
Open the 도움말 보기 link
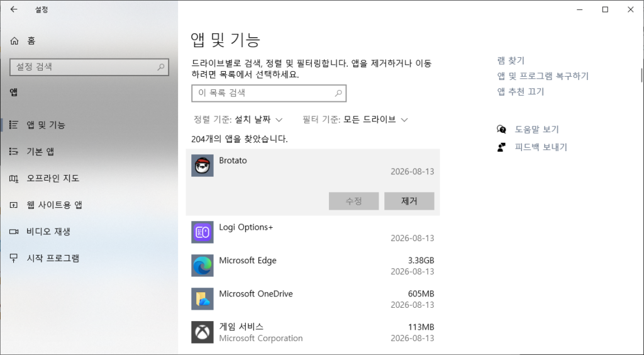pos(537,130)
